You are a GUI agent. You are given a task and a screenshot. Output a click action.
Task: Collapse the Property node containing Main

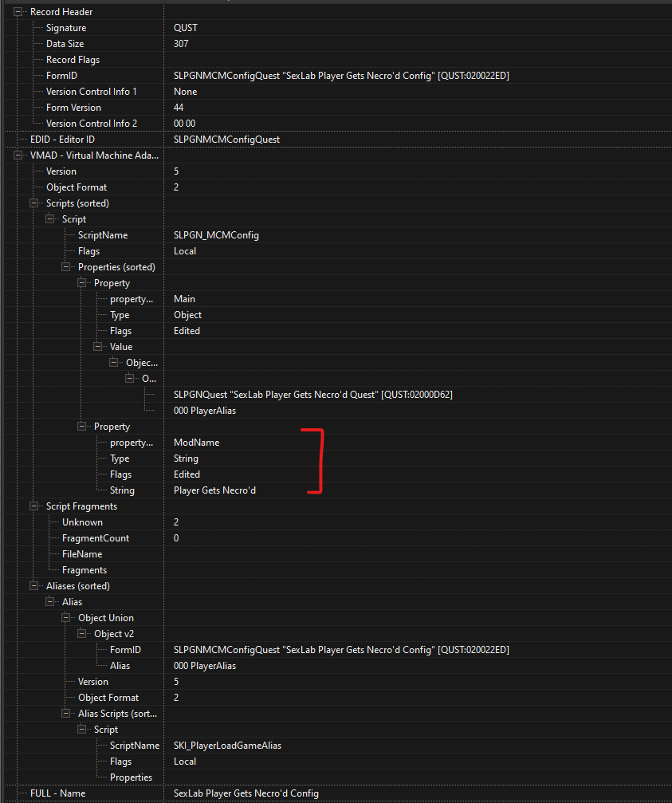81,283
